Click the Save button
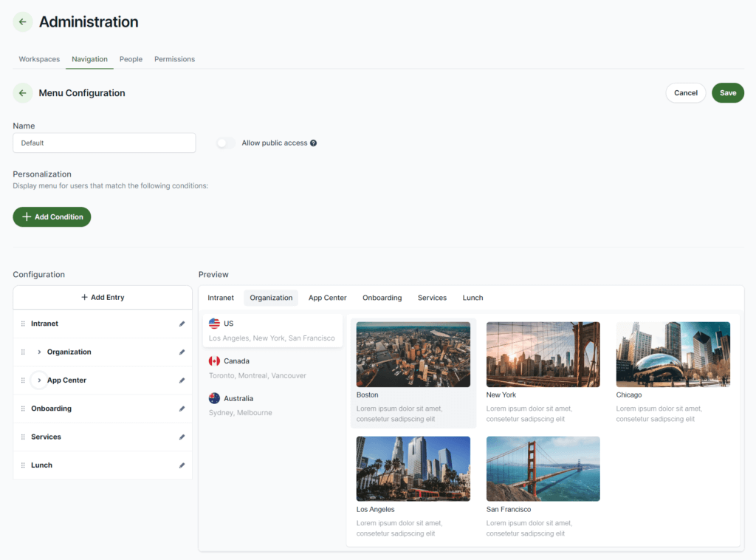The width and height of the screenshot is (756, 560). pyautogui.click(x=727, y=92)
